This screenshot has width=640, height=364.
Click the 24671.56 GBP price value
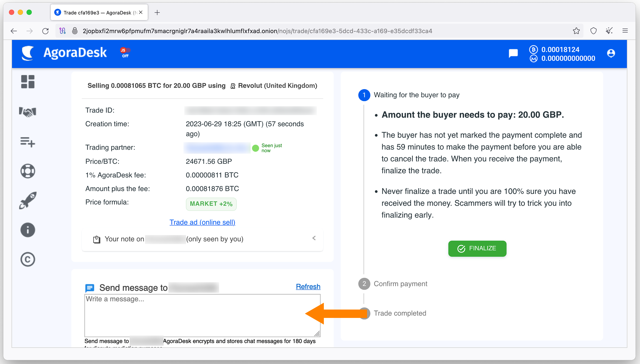(209, 161)
